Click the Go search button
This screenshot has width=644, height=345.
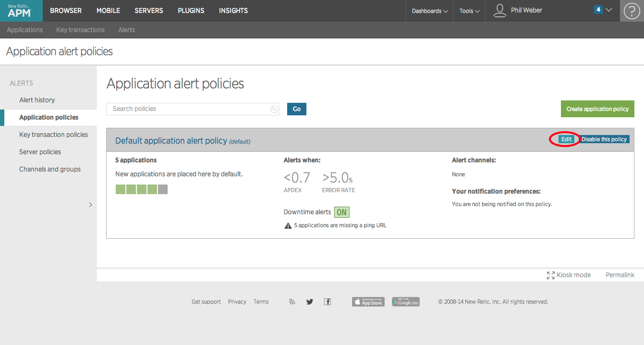297,109
